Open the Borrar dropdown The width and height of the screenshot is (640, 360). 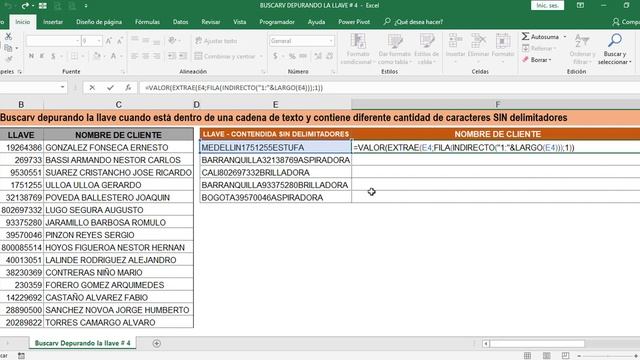(537, 60)
